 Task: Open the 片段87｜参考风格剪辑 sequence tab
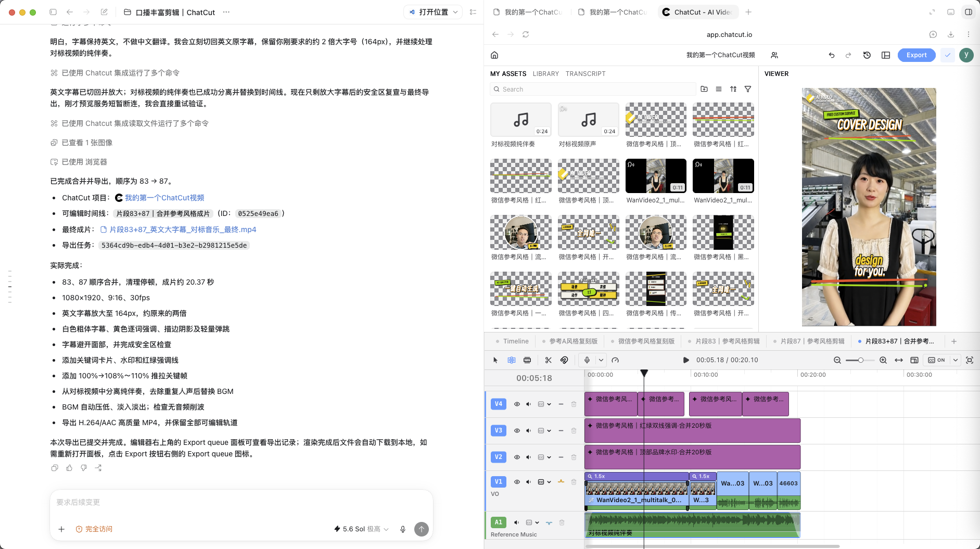point(808,341)
